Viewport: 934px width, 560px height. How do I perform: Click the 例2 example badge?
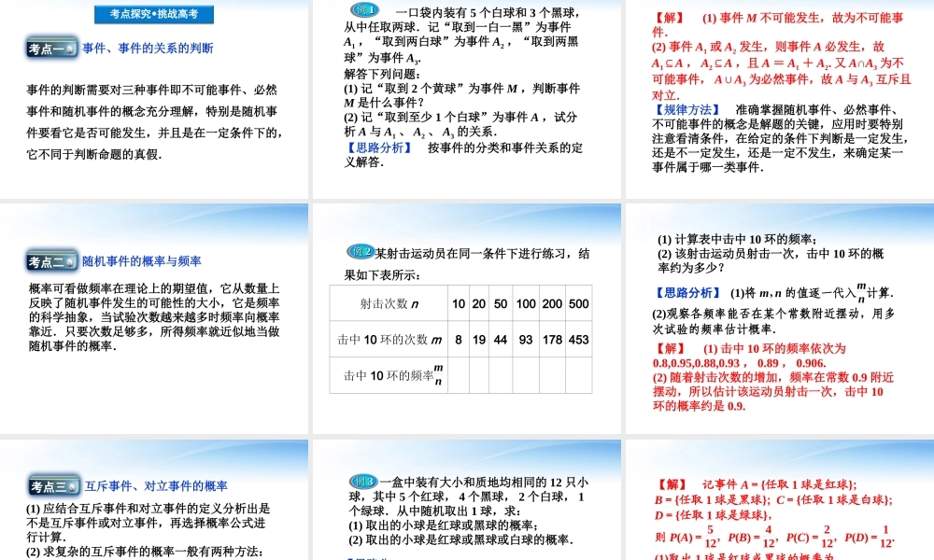[361, 252]
